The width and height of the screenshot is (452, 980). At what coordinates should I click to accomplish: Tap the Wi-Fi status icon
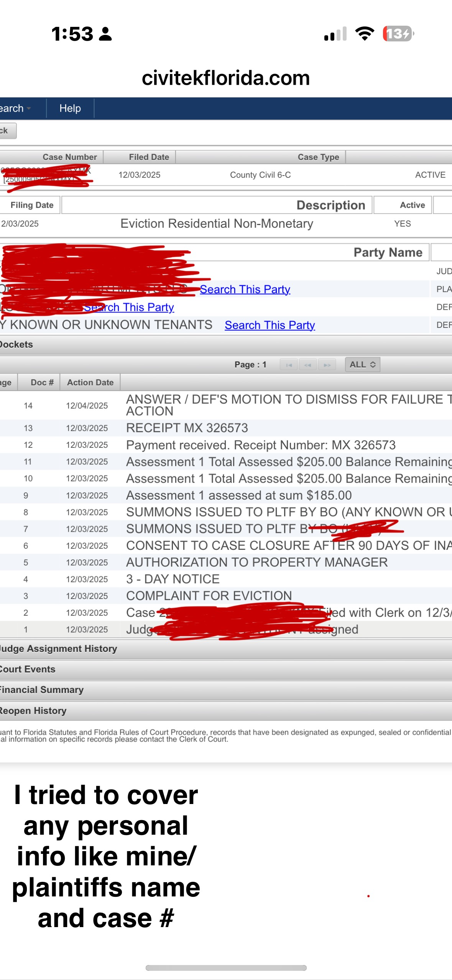click(x=365, y=34)
